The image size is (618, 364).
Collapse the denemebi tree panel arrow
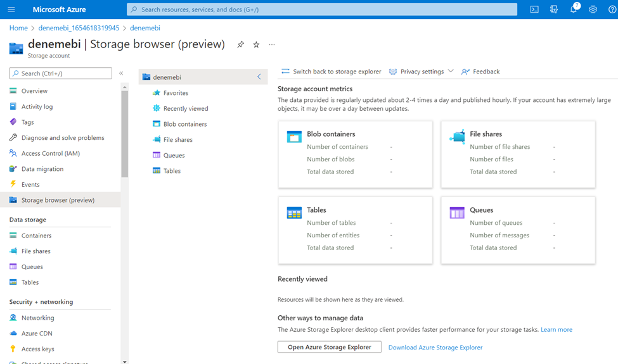point(259,77)
